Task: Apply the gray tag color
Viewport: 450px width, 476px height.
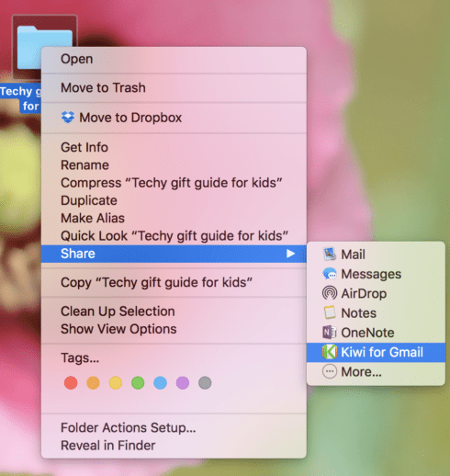Action: click(x=205, y=383)
